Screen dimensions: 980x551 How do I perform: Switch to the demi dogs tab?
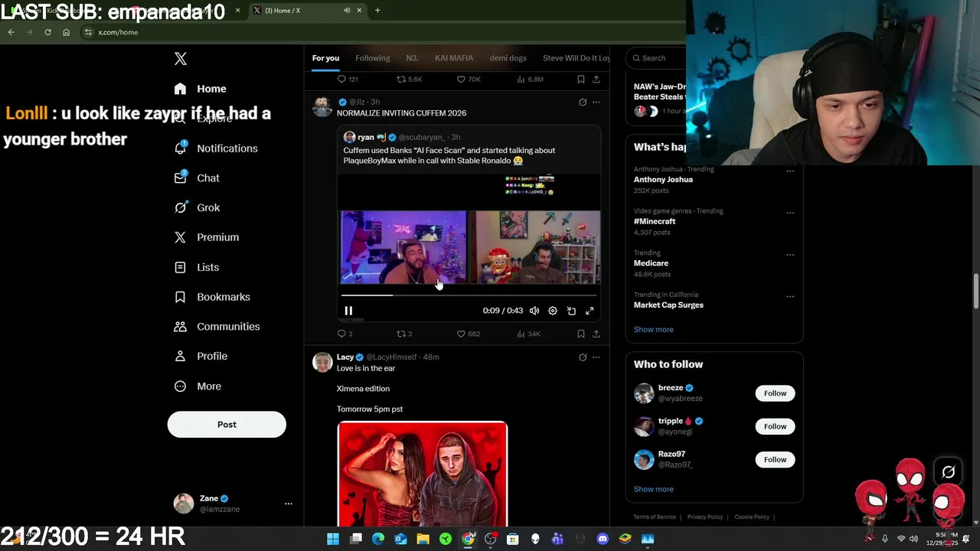508,58
